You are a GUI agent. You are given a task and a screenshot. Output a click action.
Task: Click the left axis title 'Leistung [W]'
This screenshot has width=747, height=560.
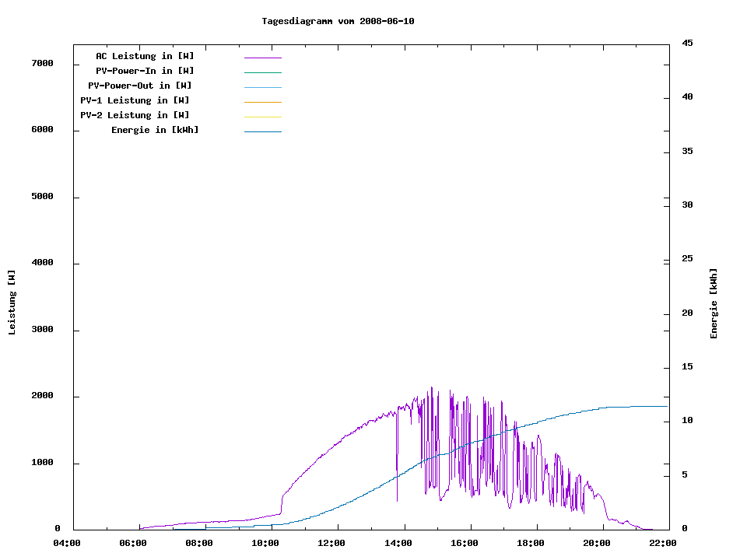click(12, 303)
